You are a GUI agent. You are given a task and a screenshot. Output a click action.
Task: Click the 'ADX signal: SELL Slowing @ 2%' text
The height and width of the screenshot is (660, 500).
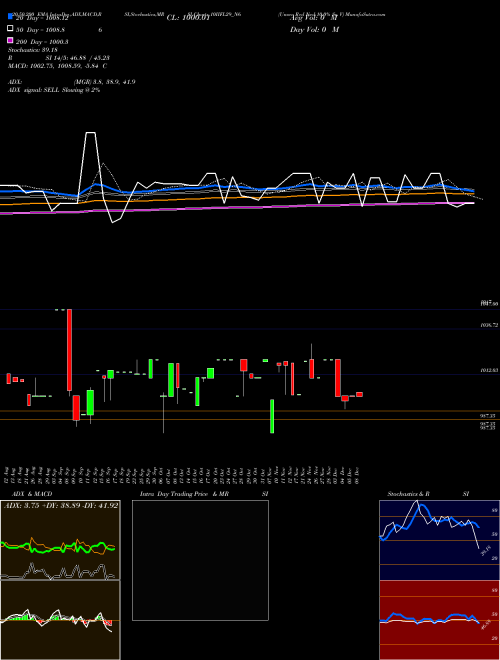click(x=54, y=90)
